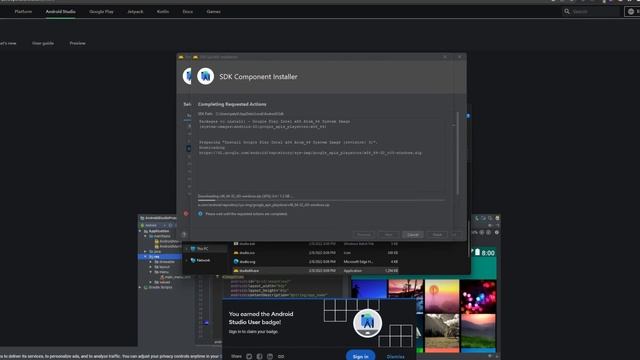Click the fourth share icon in badge popup
The image size is (640, 360).
coord(281,356)
